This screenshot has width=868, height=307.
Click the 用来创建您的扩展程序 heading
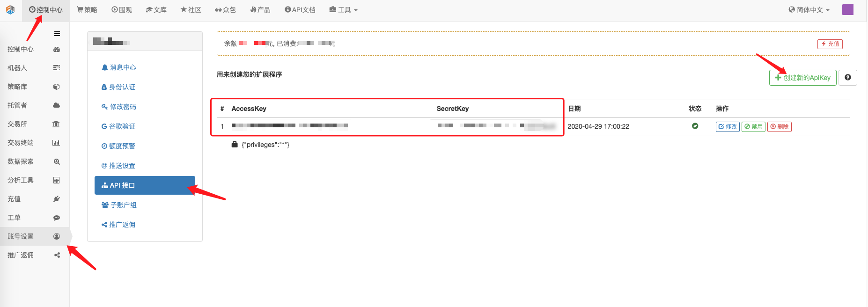click(x=249, y=74)
